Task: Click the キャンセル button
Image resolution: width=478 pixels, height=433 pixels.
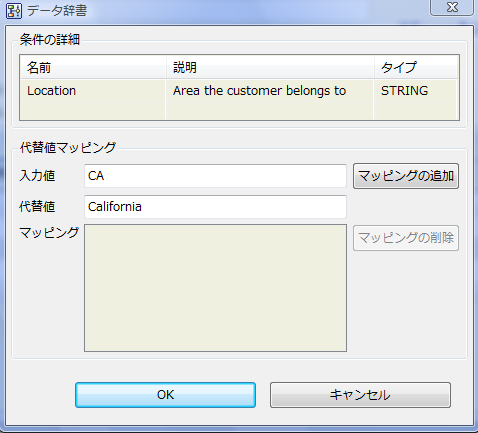Action: pyautogui.click(x=360, y=395)
